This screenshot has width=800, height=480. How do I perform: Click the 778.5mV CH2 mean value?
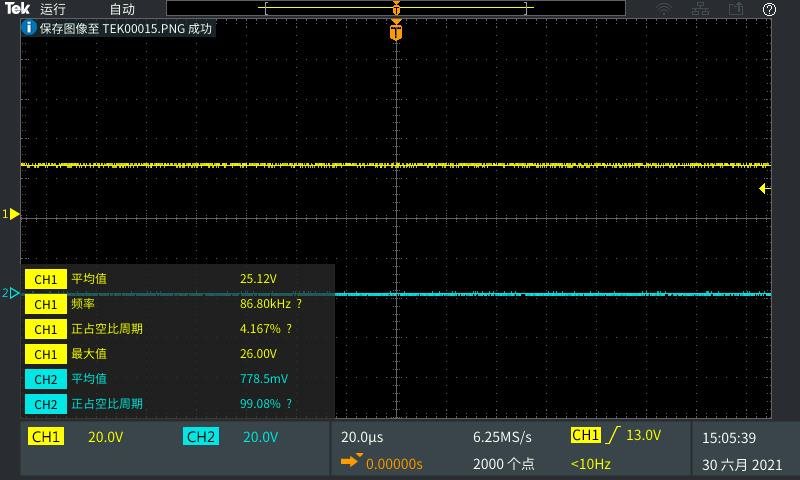tap(264, 379)
